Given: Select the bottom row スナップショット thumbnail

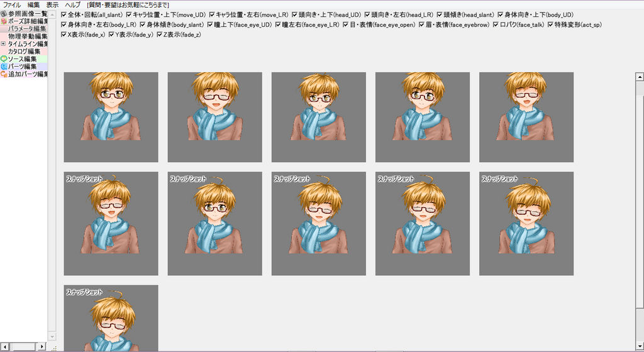Looking at the screenshot, I should [111, 318].
